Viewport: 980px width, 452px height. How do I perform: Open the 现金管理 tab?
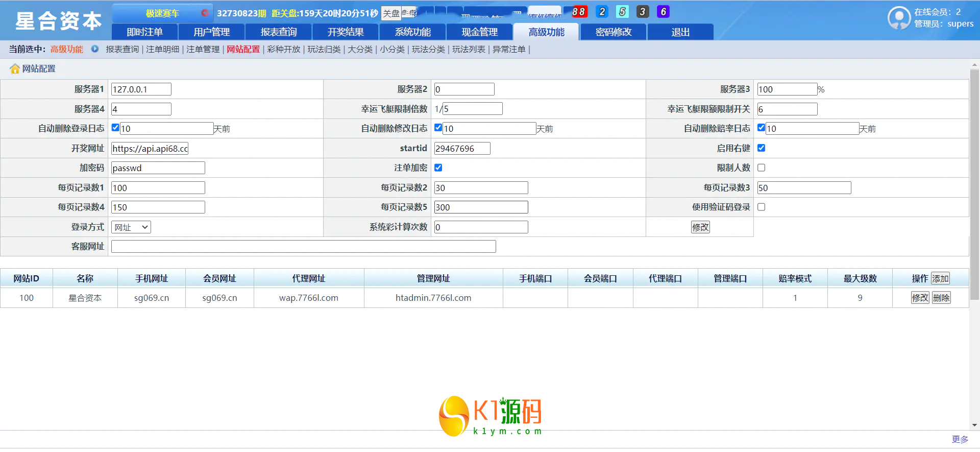click(479, 32)
